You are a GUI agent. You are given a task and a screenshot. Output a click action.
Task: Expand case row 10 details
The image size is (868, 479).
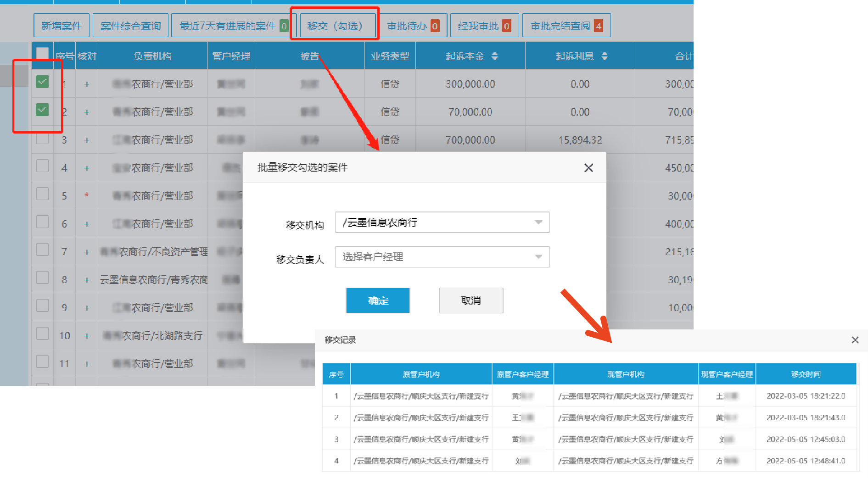point(87,335)
